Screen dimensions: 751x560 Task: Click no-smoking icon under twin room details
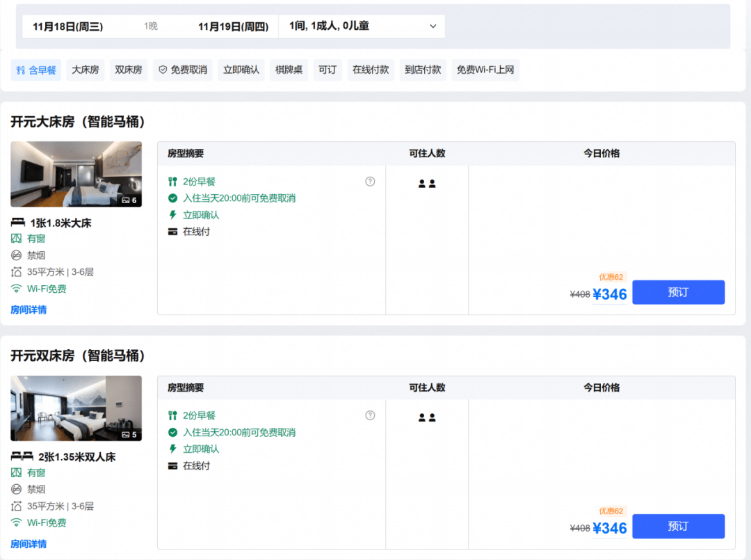coord(16,489)
